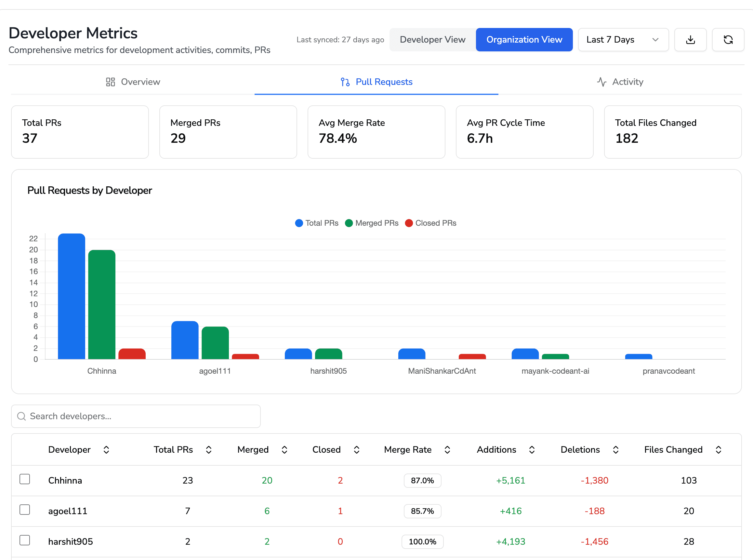Sort table by Developer column arrows
This screenshot has width=753, height=560.
point(106,449)
